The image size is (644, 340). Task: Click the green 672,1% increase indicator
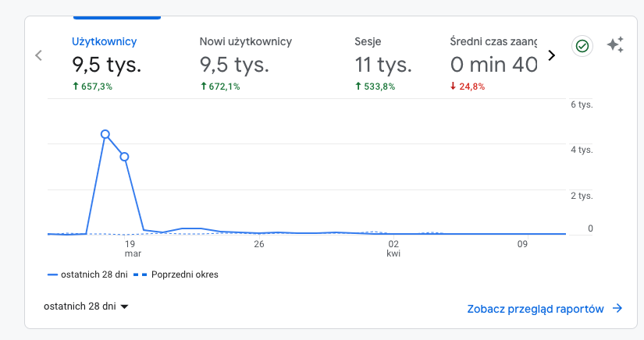(220, 87)
